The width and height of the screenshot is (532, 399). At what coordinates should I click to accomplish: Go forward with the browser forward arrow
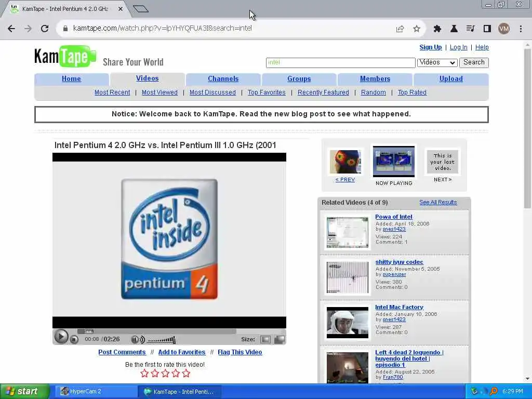pos(28,29)
